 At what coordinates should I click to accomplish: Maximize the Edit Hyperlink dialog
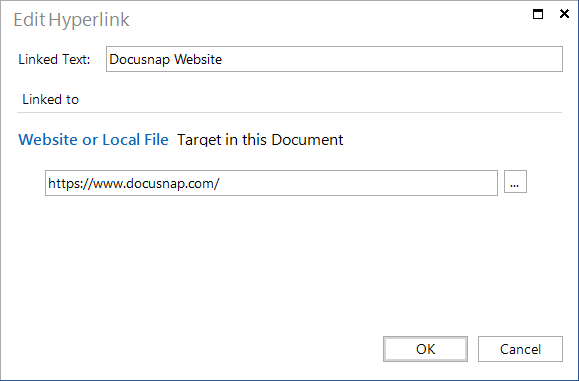pyautogui.click(x=538, y=14)
